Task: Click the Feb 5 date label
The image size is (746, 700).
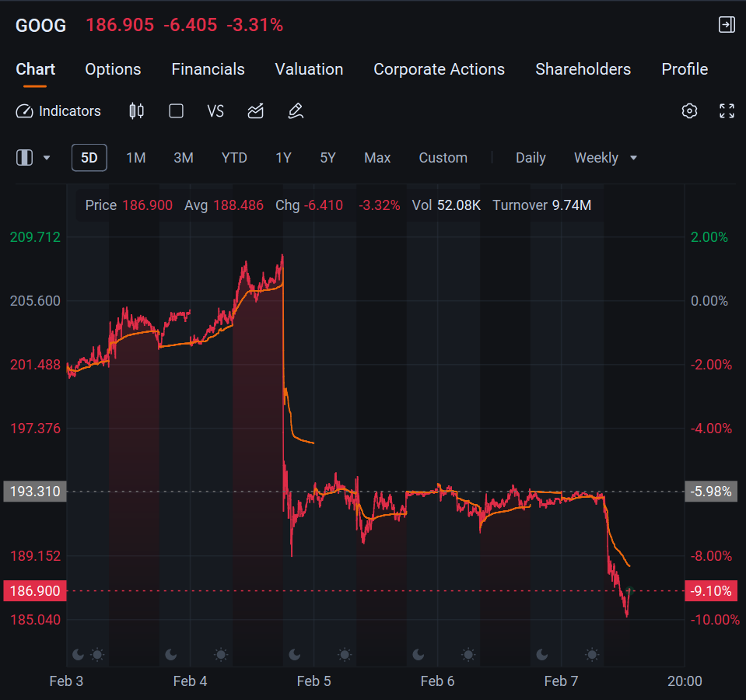Action: tap(313, 681)
